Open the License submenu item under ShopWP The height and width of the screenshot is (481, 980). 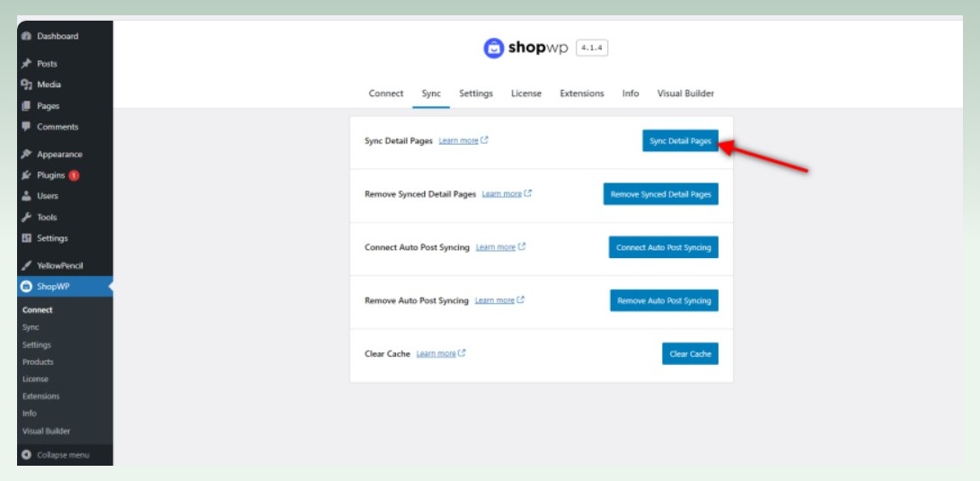36,379
